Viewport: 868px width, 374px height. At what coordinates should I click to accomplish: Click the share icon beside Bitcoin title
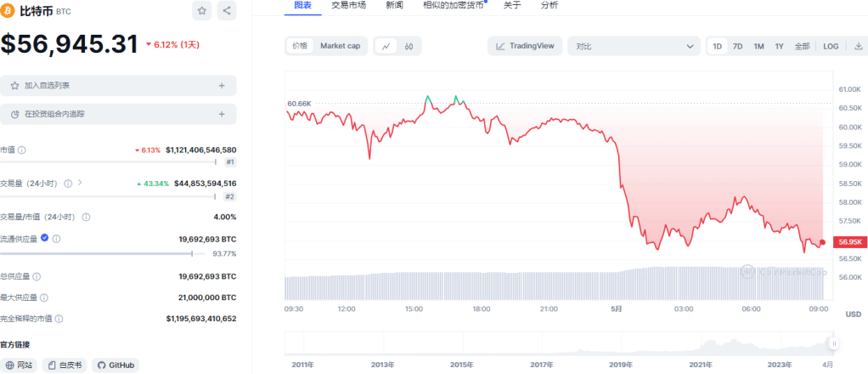[x=227, y=11]
